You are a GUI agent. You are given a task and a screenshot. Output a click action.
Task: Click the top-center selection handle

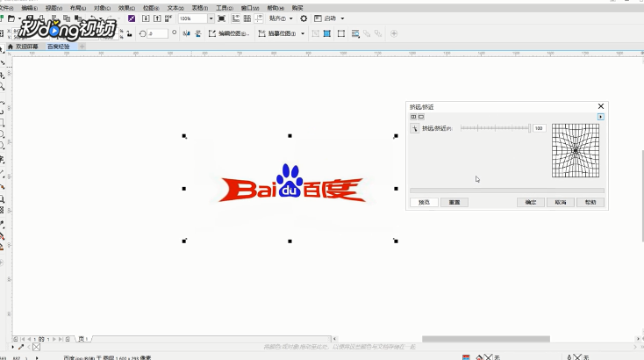290,135
